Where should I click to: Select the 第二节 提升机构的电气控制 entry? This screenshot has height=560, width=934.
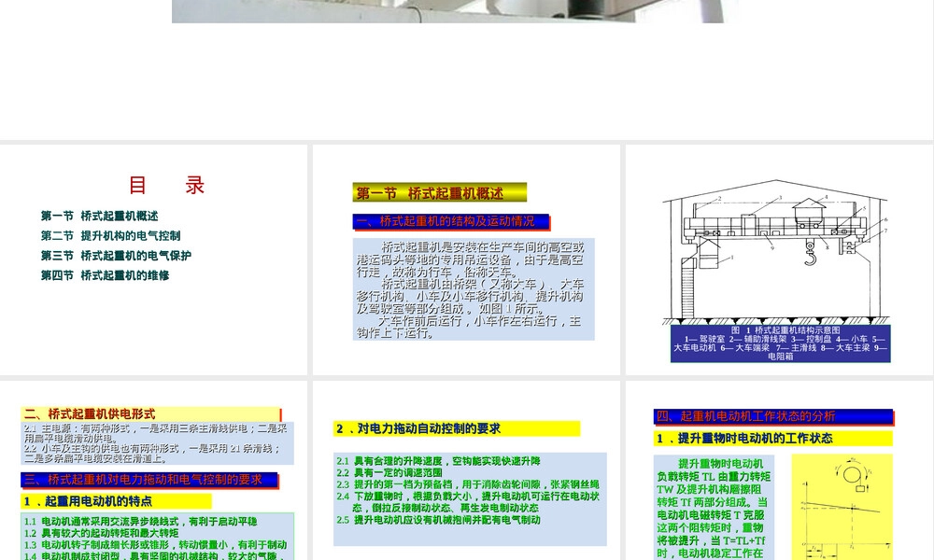(110, 235)
